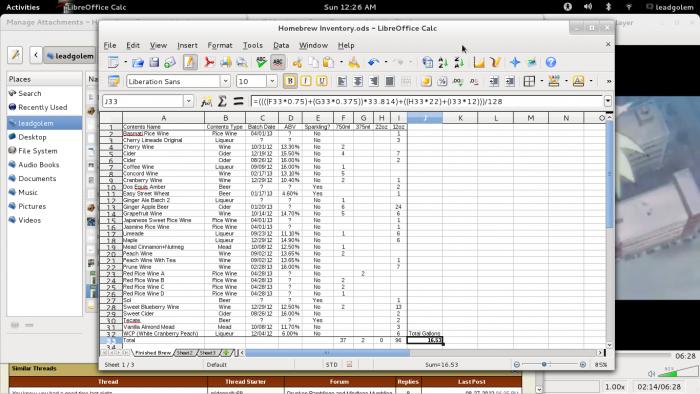Screen dimensions: 700x394
Task: Copy the selected cell
Action: [x=313, y=62]
